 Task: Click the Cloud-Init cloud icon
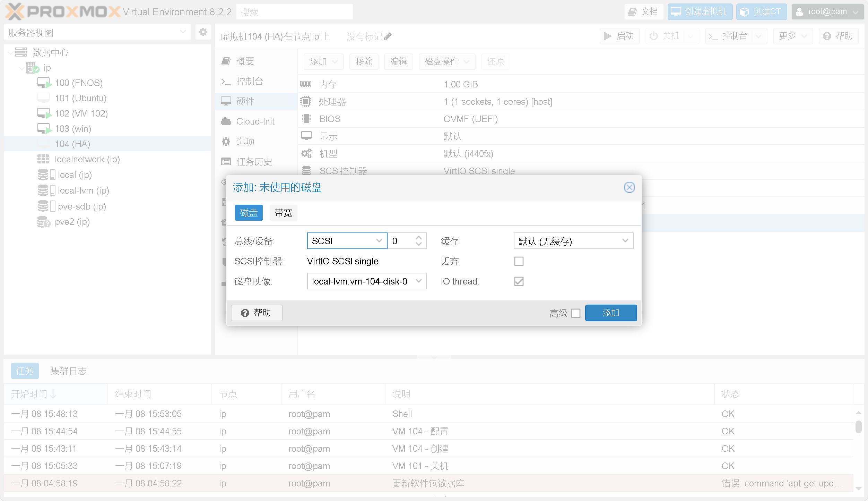tap(226, 121)
